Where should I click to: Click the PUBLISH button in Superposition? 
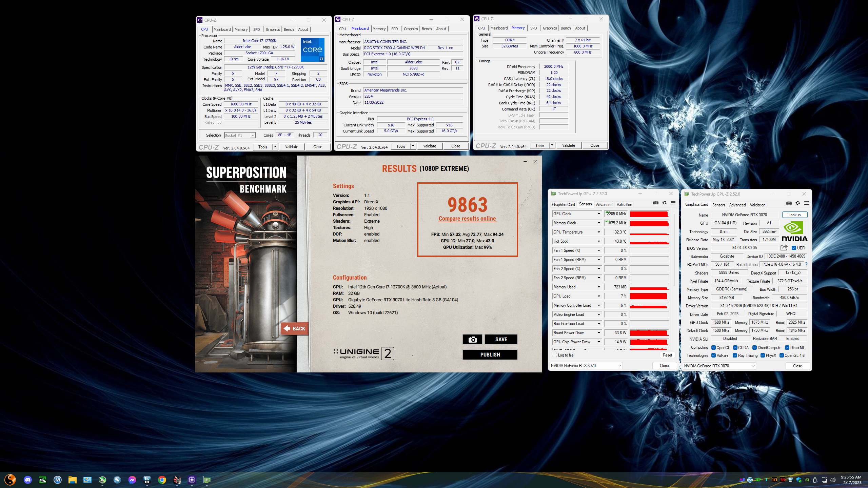(x=490, y=354)
